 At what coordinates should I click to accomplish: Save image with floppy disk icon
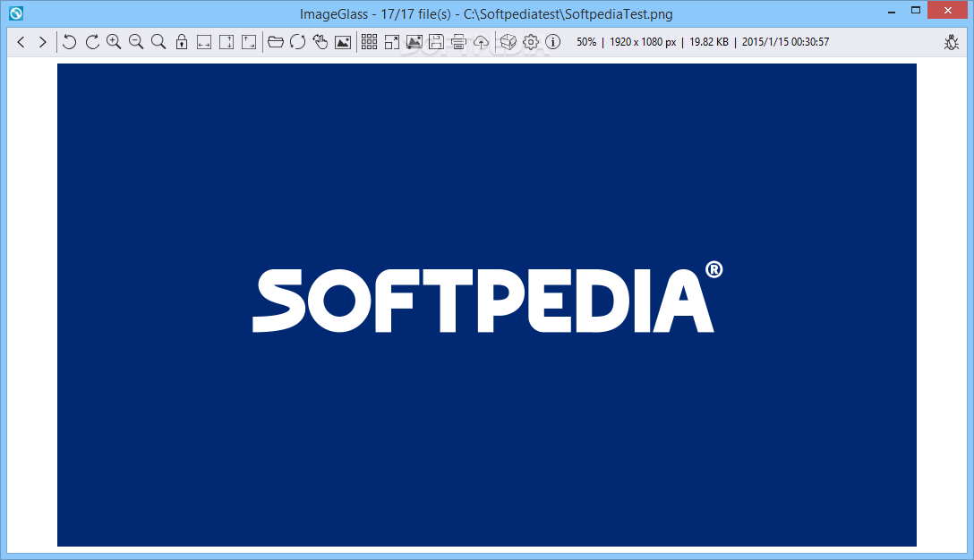pos(436,42)
